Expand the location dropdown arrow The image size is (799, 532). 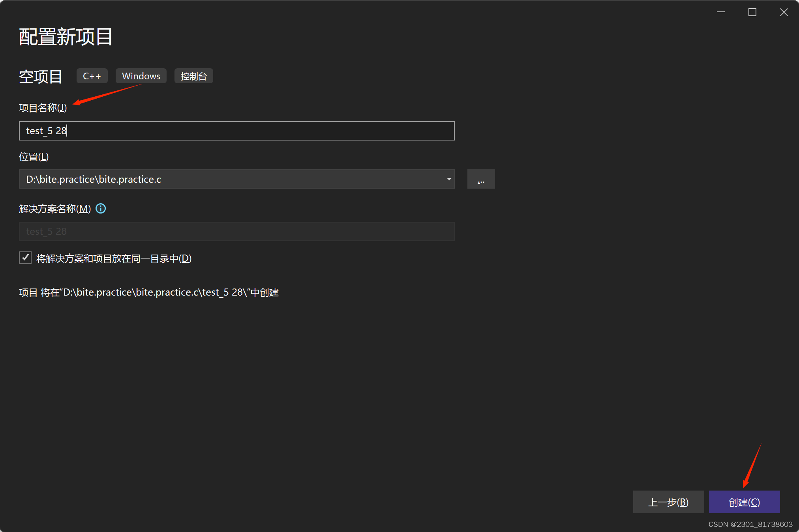click(449, 179)
